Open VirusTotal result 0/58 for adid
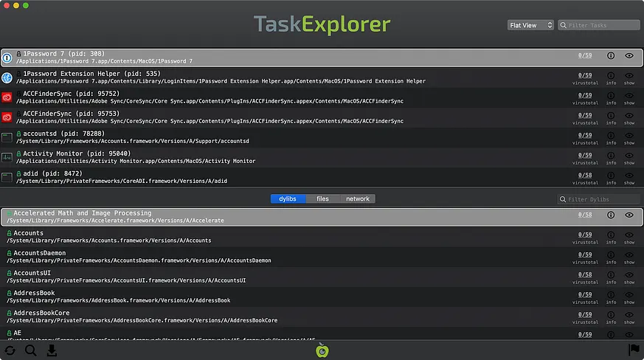The image size is (644, 360). click(x=585, y=176)
